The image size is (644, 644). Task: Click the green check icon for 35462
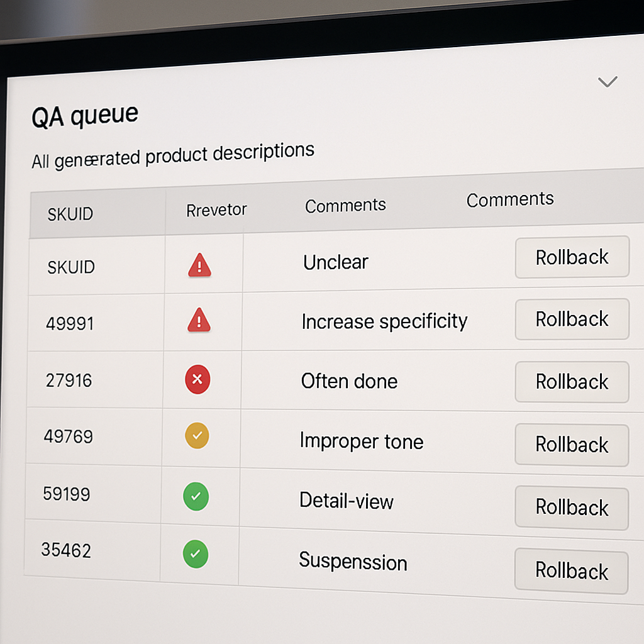coord(196,553)
